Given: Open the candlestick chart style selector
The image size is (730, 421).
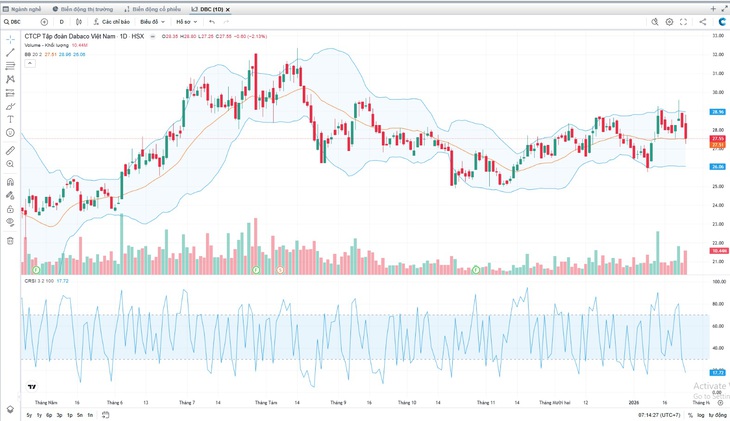Looking at the screenshot, I should coord(79,22).
